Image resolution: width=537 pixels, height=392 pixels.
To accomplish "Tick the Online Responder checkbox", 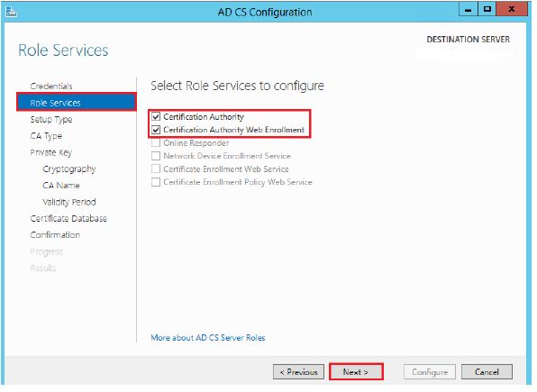I will [156, 143].
